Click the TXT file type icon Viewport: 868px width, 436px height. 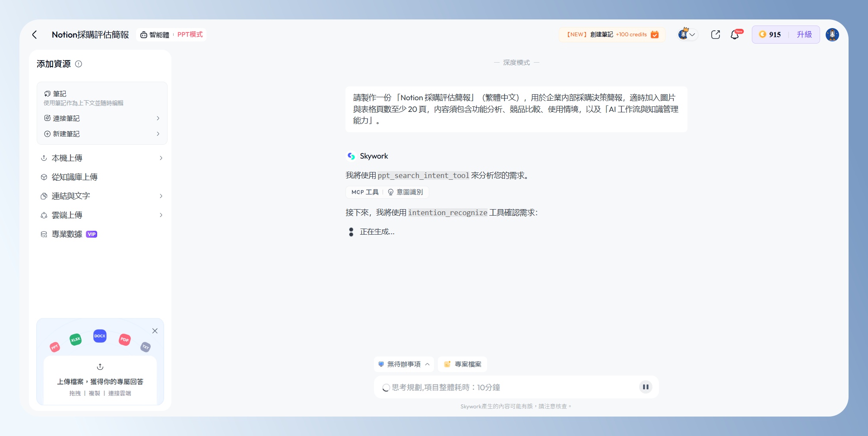(x=146, y=347)
